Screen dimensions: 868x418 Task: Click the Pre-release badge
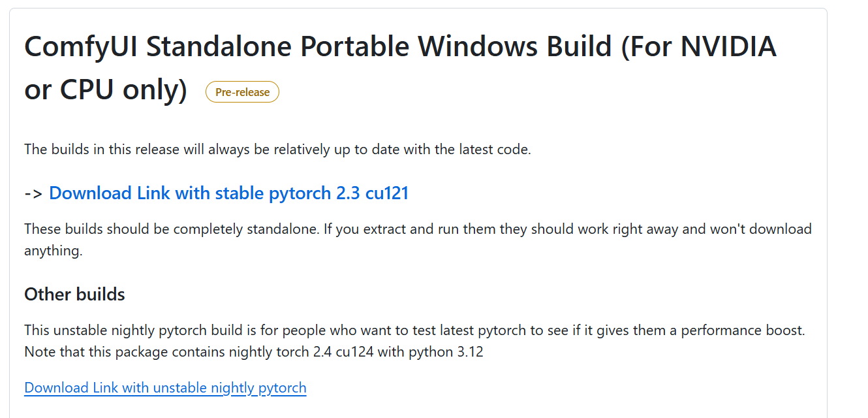coord(242,92)
